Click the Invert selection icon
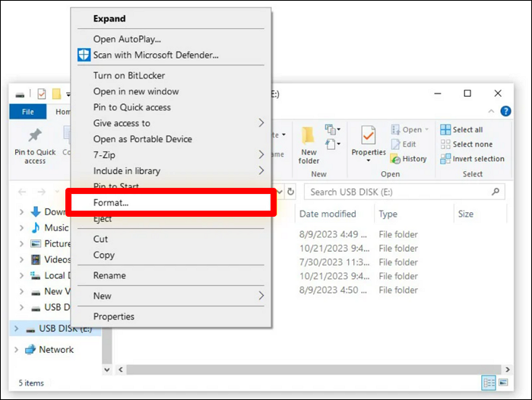 445,159
